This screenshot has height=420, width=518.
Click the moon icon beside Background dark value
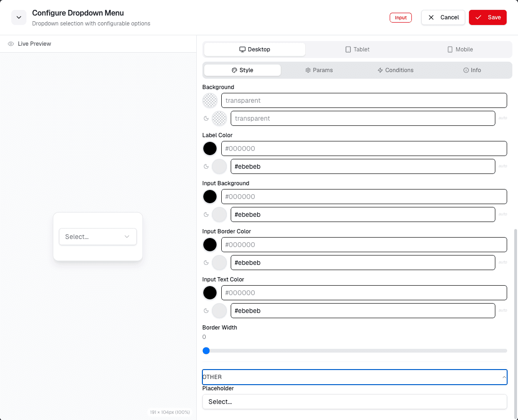[x=206, y=118]
